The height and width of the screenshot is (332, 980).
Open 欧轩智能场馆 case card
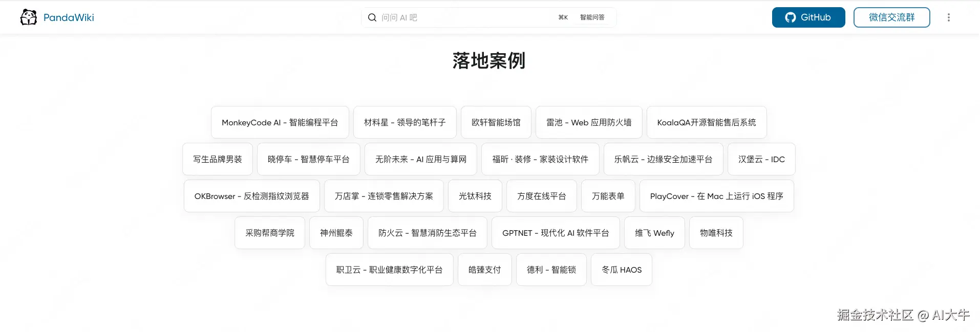(x=496, y=122)
